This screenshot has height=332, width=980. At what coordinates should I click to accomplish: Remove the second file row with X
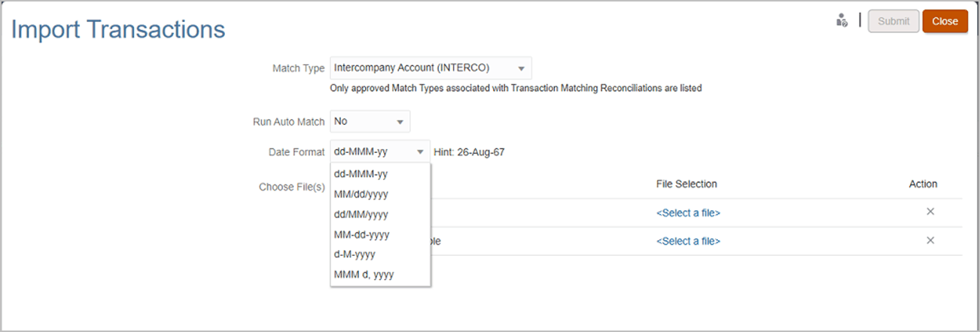(x=930, y=240)
